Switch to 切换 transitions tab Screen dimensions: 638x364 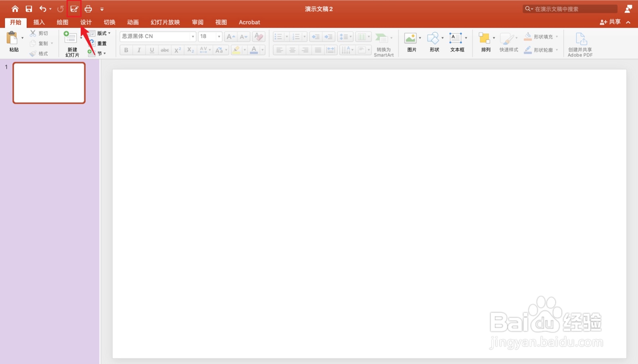click(x=109, y=22)
